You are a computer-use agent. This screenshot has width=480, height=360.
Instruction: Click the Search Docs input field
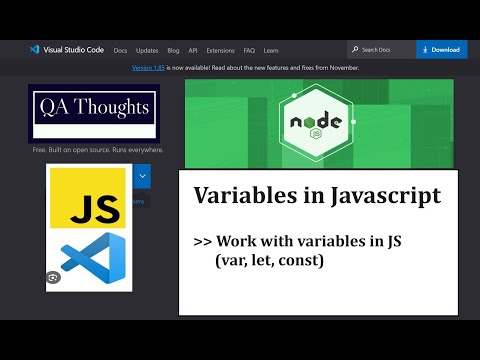point(381,50)
